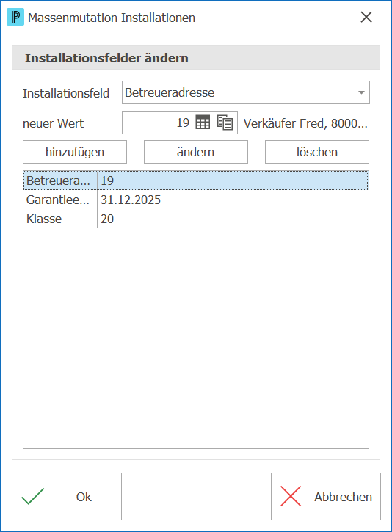Image resolution: width=392 pixels, height=532 pixels.
Task: Cancel with the Abbrechen button
Action: pos(326,496)
